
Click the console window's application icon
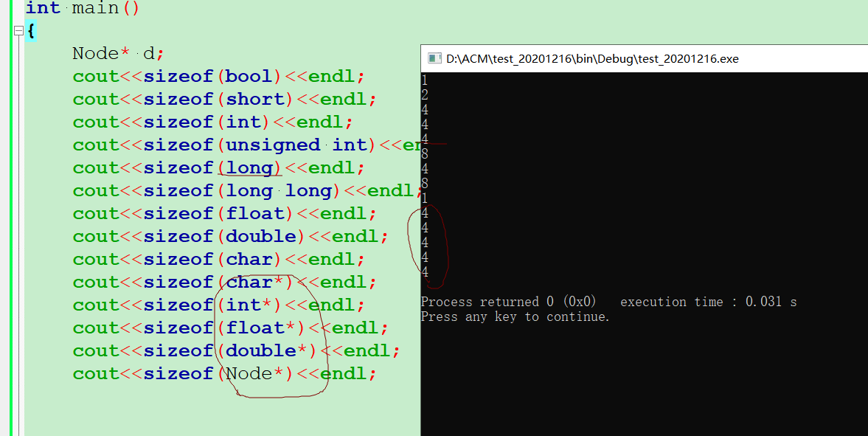click(x=434, y=59)
